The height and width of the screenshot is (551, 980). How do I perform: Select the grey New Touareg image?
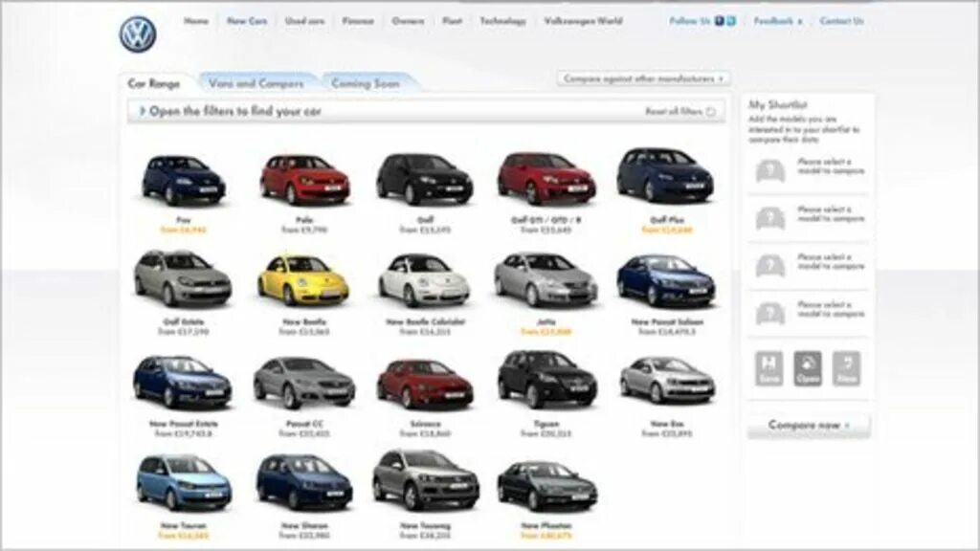pos(426,480)
